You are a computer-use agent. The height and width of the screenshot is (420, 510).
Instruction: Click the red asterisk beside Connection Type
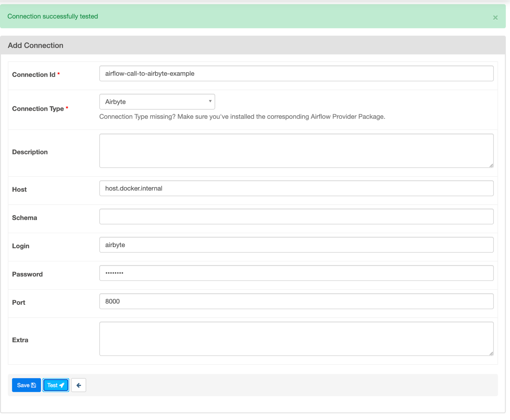pos(67,108)
